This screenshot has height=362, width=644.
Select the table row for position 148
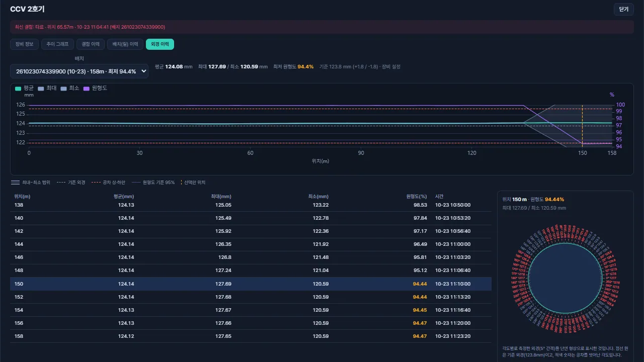pos(251,270)
